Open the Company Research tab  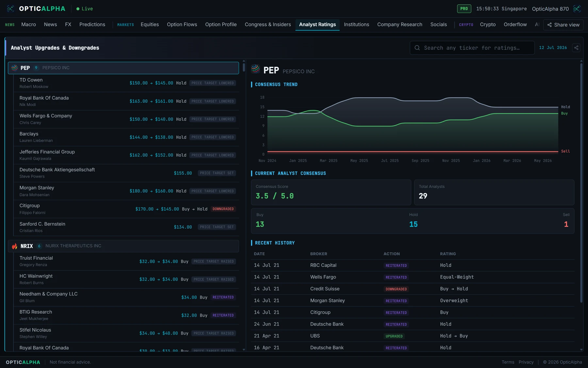400,25
